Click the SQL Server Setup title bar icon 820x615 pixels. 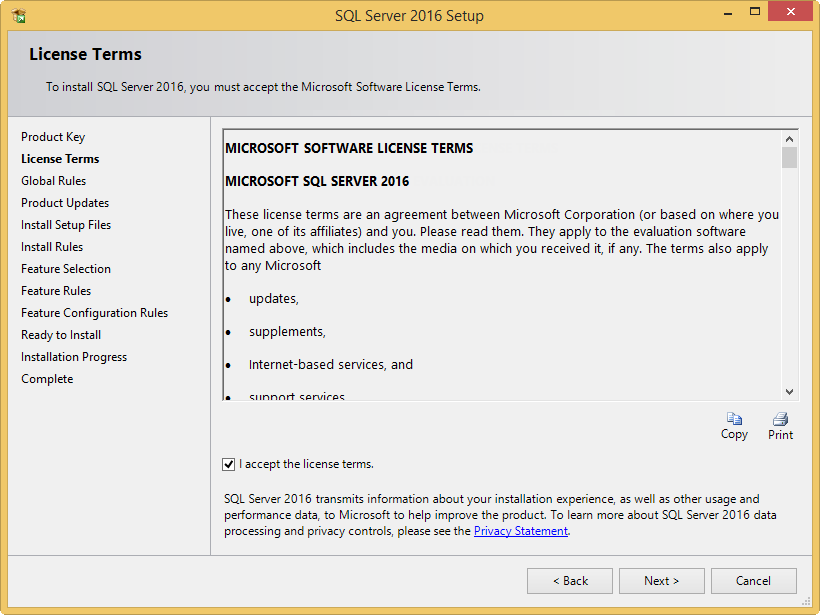(x=18, y=15)
